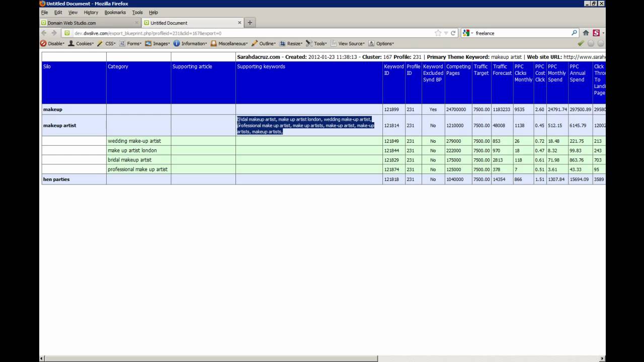Select the Untitled Document tab
The height and width of the screenshot is (362, 644).
tap(193, 23)
